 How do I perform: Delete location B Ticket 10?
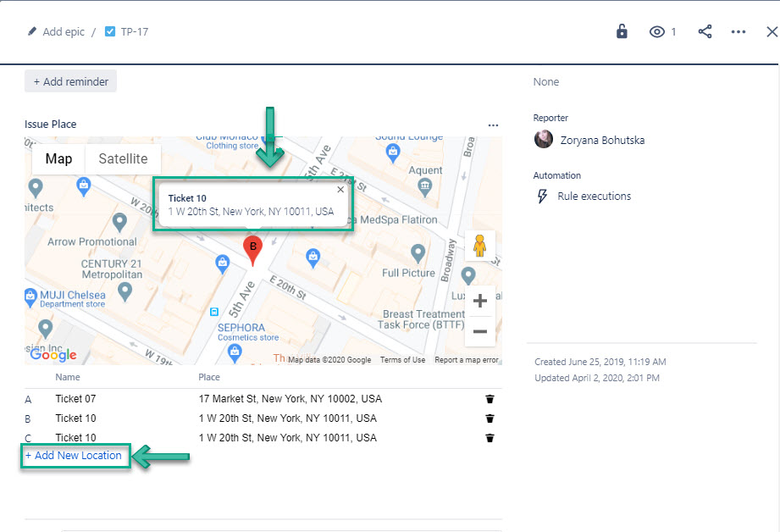tap(490, 418)
